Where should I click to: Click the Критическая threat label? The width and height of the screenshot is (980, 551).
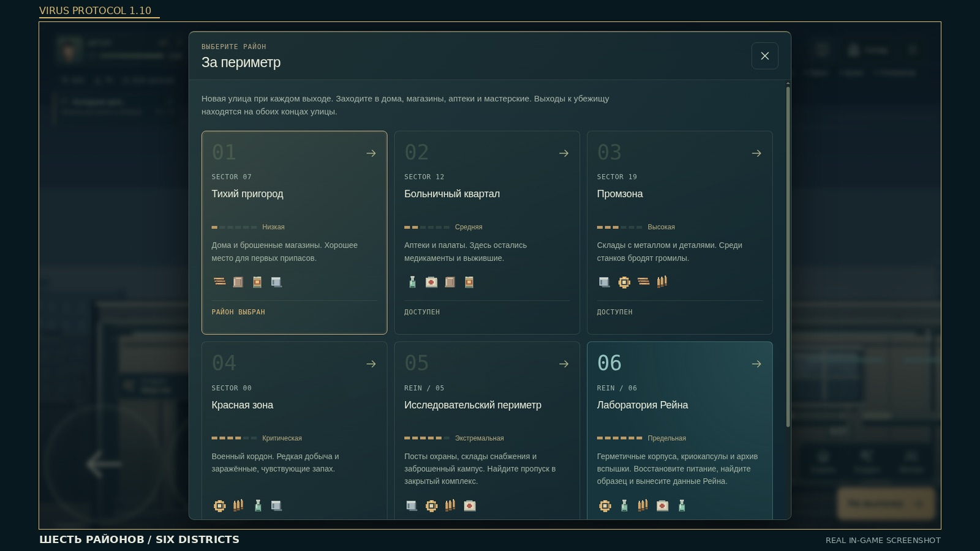(x=282, y=438)
